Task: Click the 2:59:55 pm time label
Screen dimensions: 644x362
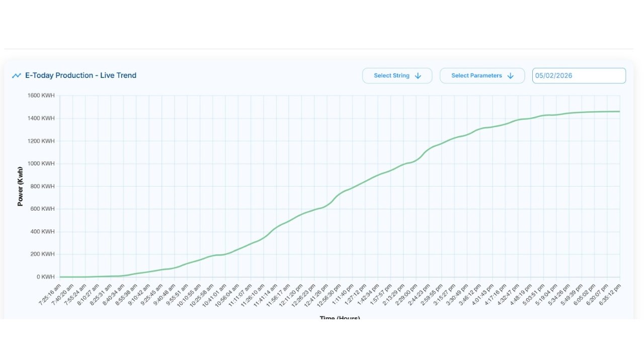Action: (x=432, y=294)
